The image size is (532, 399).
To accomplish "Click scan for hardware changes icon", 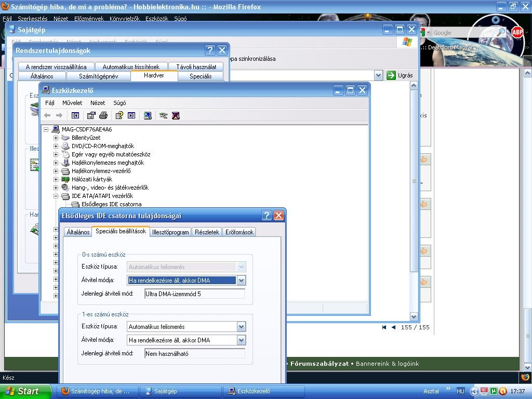I will point(148,116).
